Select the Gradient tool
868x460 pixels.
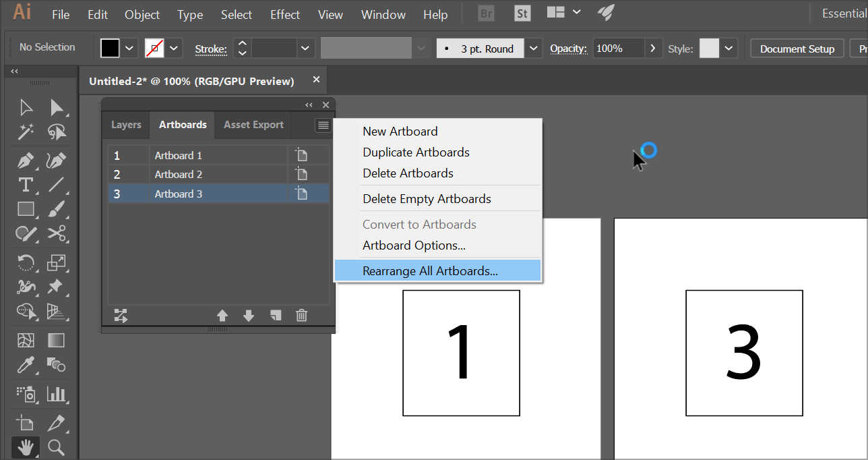click(x=57, y=341)
